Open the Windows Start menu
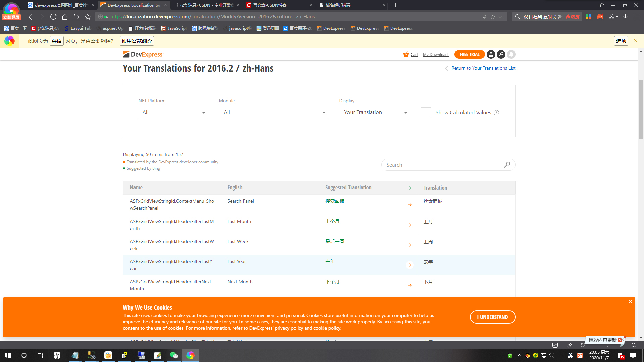Viewport: 644px width, 362px height. pyautogui.click(x=8, y=355)
